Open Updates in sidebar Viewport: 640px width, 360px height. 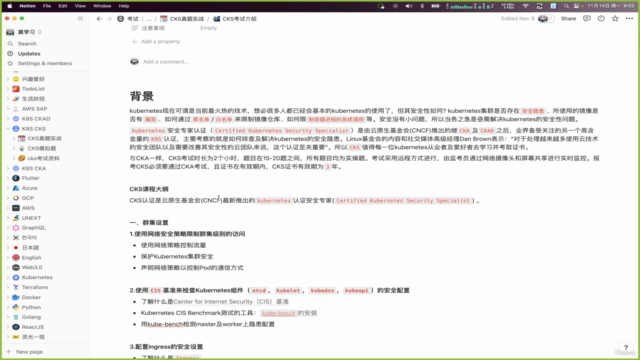pyautogui.click(x=29, y=53)
